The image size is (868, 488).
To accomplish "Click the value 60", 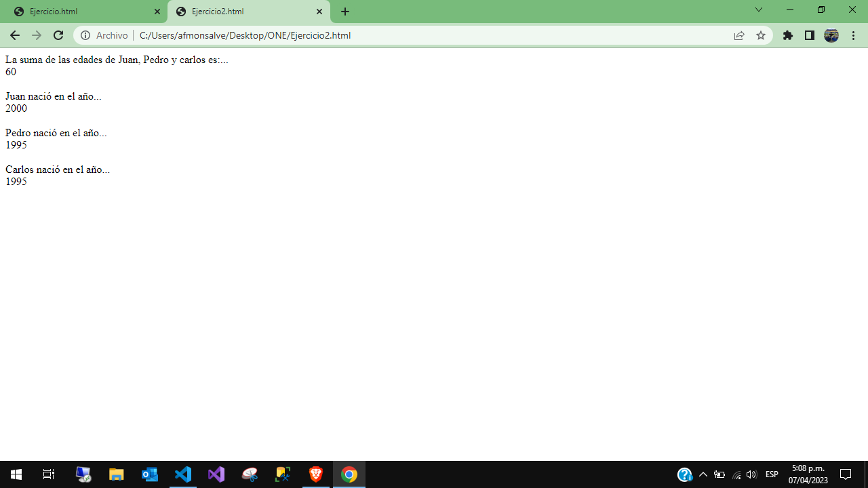I will pos(11,72).
